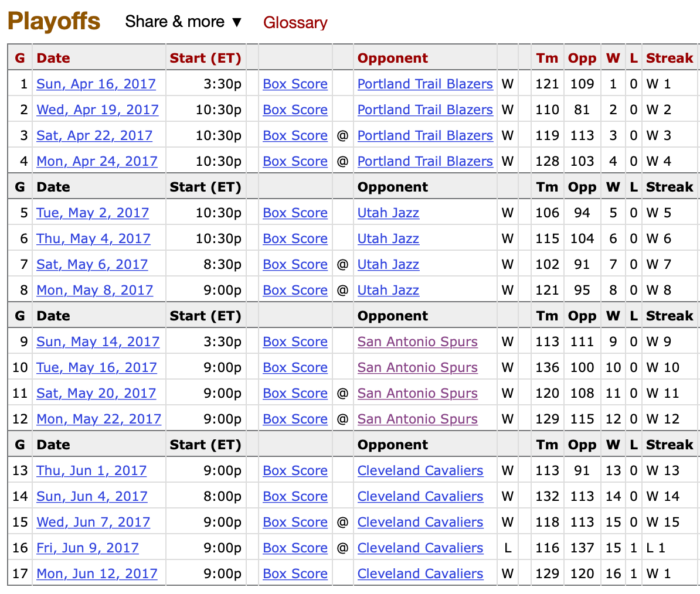The image size is (700, 594).
Task: Open the Tue, May 16, 2017 date link
Action: pos(96,367)
